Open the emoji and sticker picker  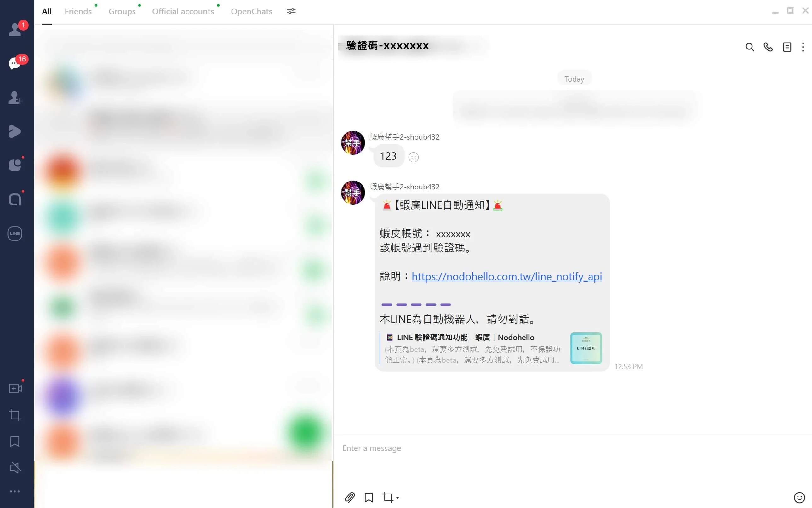799,497
